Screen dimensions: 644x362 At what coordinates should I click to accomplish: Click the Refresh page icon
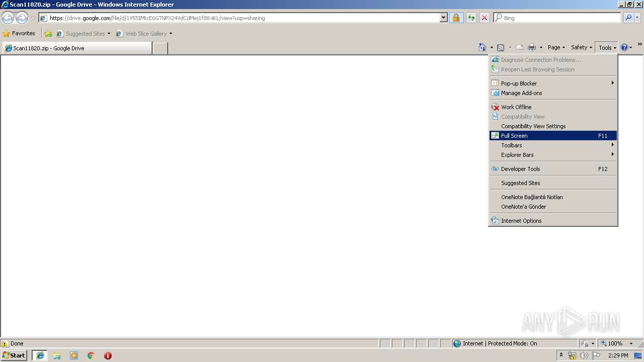coord(471,18)
